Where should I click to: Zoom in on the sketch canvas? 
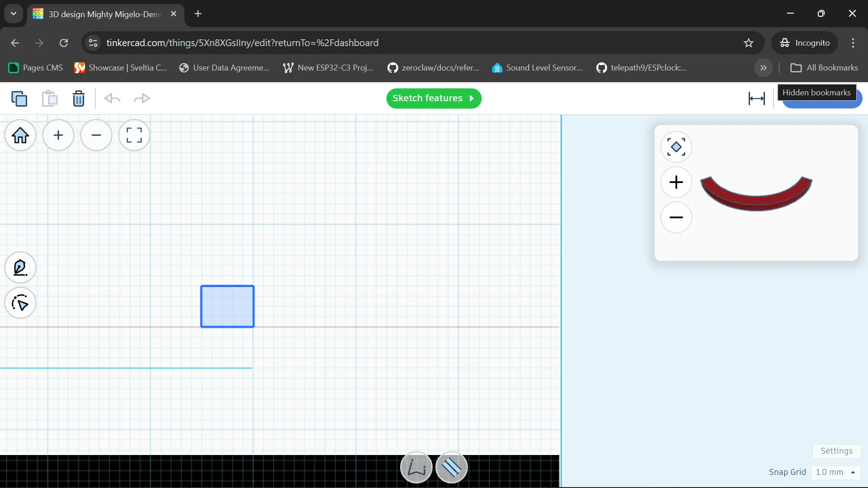(58, 135)
